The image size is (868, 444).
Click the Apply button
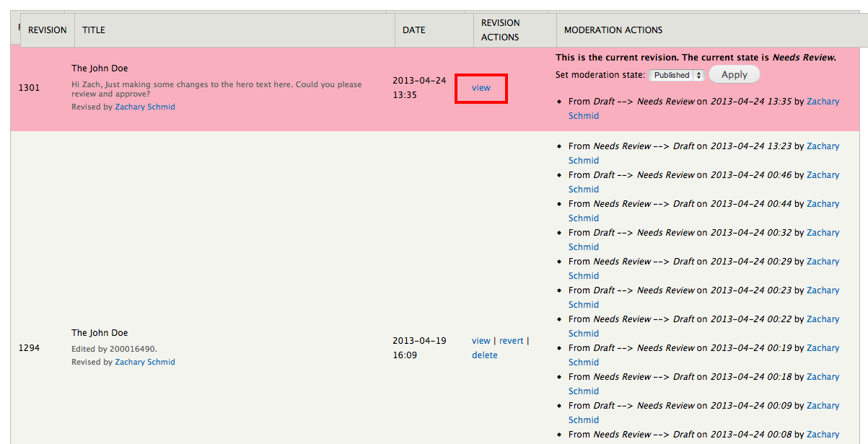click(x=735, y=74)
